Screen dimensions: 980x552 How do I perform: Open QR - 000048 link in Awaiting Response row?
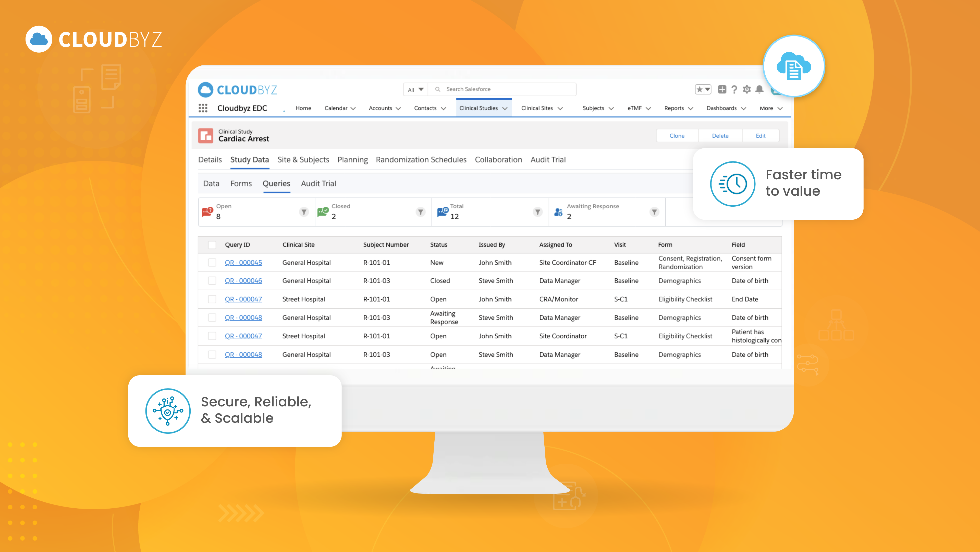point(243,318)
